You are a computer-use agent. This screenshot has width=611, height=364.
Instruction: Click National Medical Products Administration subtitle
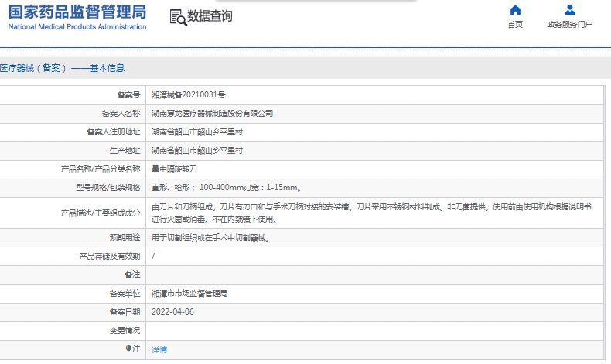[x=77, y=27]
